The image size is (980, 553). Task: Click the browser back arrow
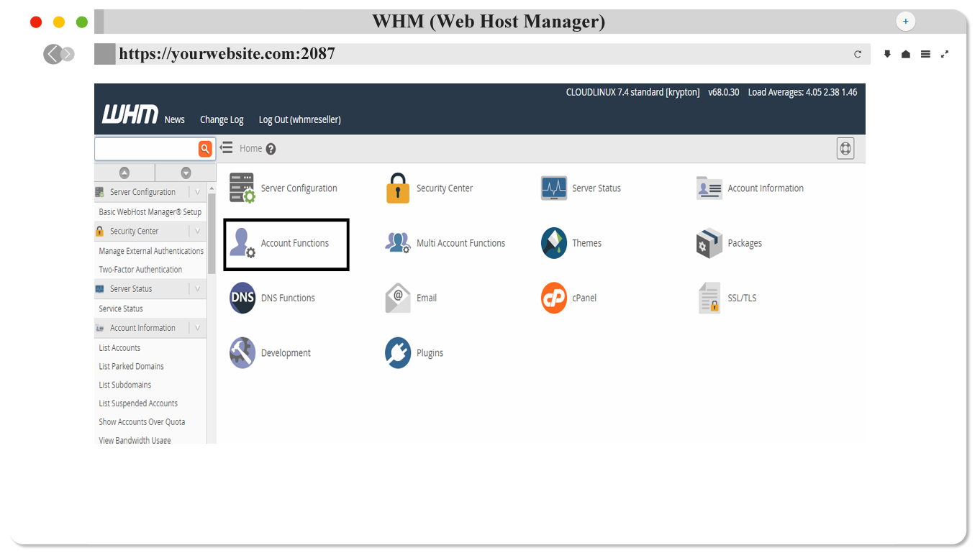click(53, 54)
